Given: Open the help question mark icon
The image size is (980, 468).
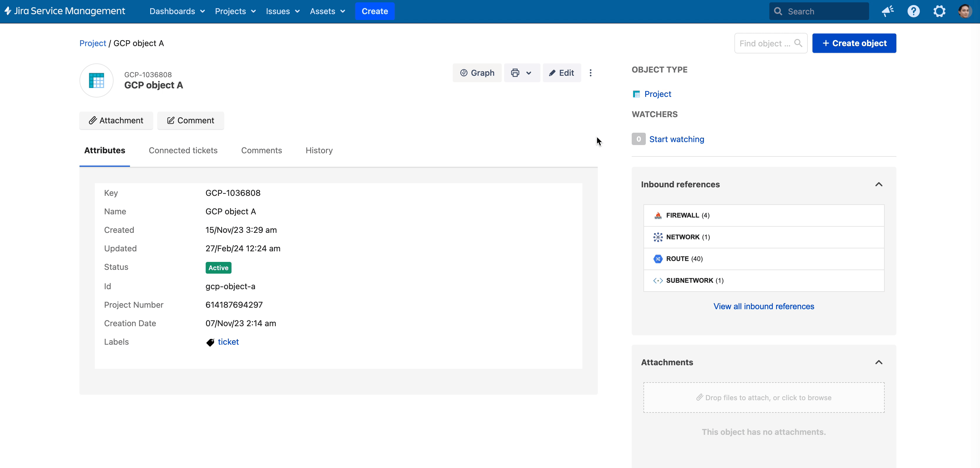Looking at the screenshot, I should 913,11.
